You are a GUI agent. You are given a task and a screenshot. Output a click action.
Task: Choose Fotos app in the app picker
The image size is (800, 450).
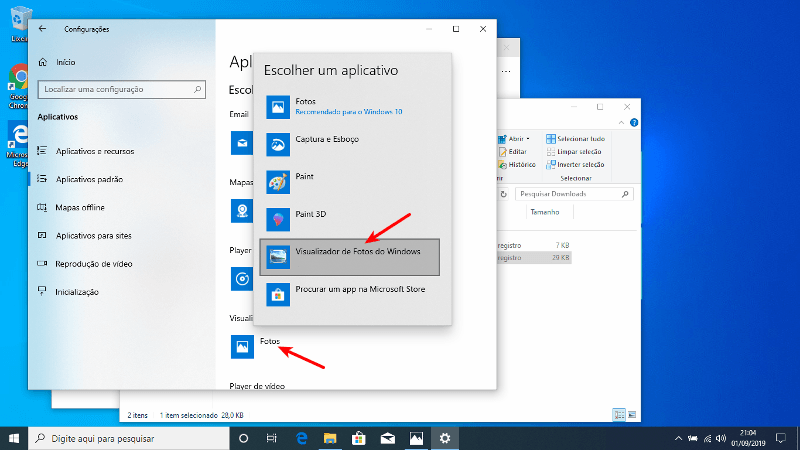tap(350, 106)
